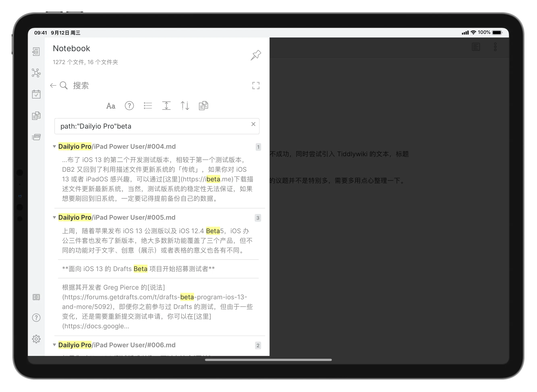This screenshot has width=537, height=392.
Task: Open file Dailyio Pro/iPad Power User/#004.md
Action: pos(117,146)
